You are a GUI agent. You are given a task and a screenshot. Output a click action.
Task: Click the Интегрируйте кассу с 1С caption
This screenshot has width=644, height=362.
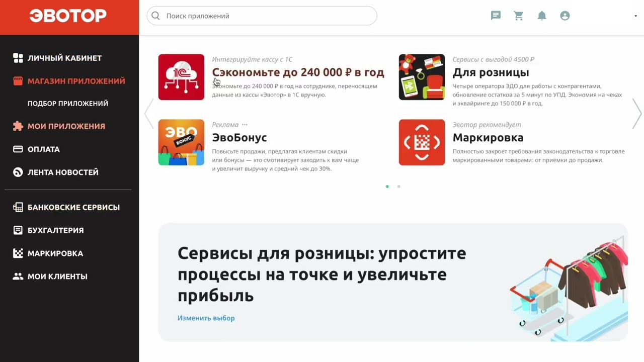(x=252, y=59)
